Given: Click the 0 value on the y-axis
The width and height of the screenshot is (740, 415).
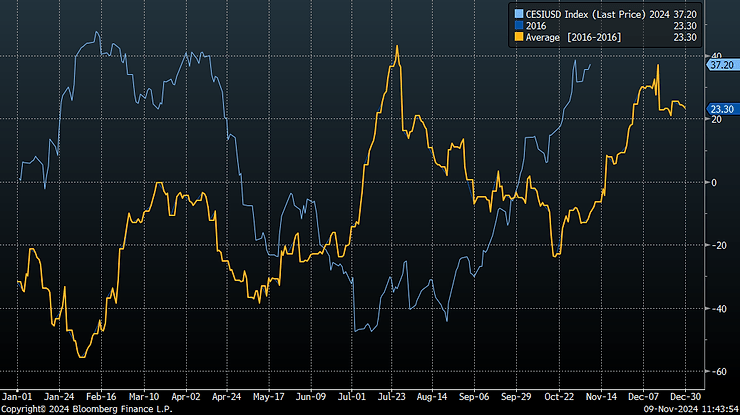Looking at the screenshot, I should coord(713,182).
